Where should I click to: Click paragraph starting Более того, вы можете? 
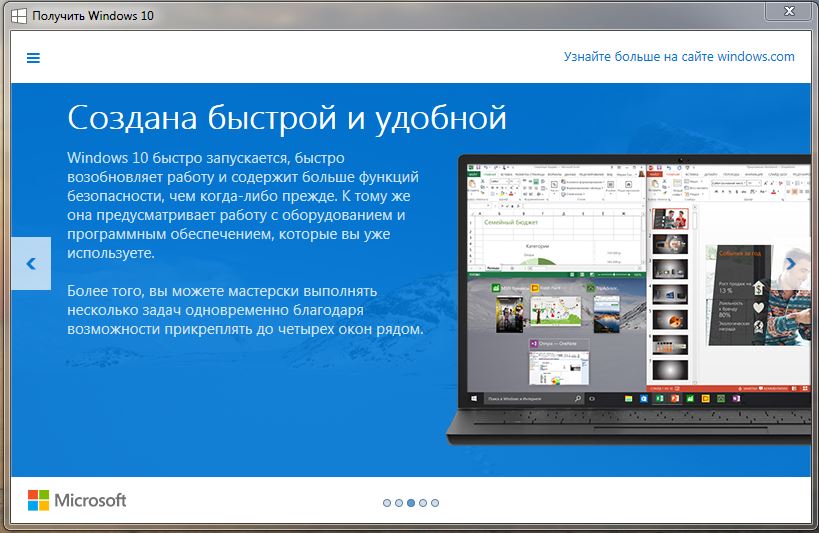(x=245, y=310)
